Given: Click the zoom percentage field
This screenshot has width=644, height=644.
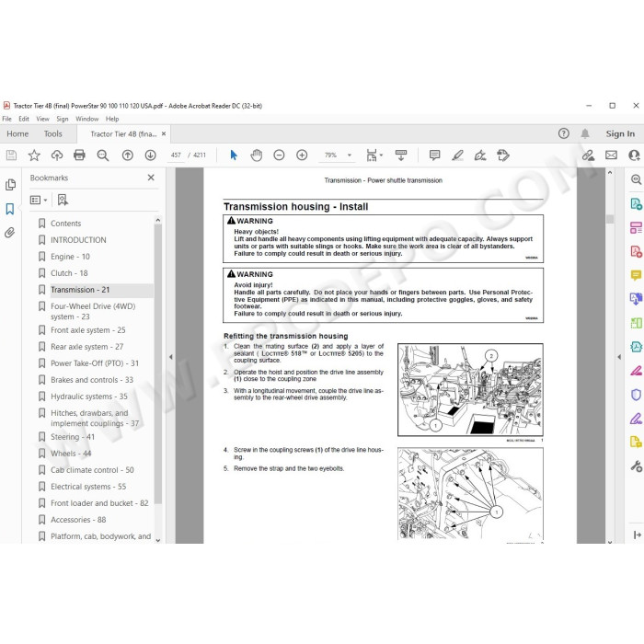Looking at the screenshot, I should (330, 155).
